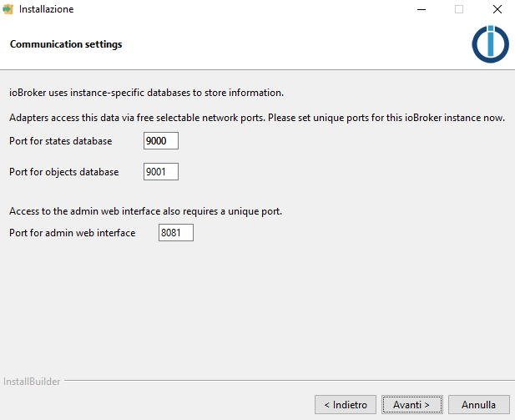Viewport: 515px width, 420px height.
Task: Close the Installazione window
Action: coord(497,9)
